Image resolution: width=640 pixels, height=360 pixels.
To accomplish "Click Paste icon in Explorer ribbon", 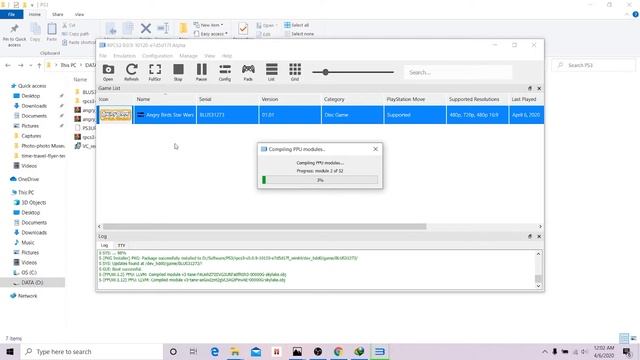I will point(52,33).
